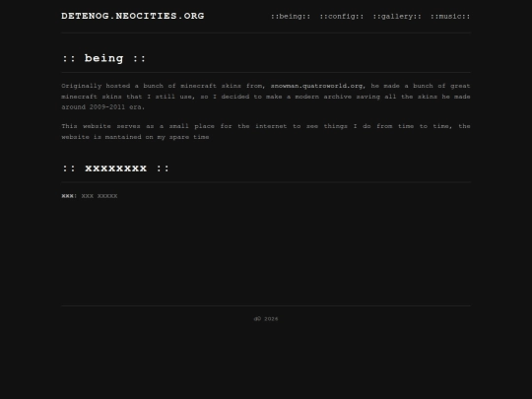Click the 'xxx xxxxx' value text
The image size is (532, 399).
point(100,196)
